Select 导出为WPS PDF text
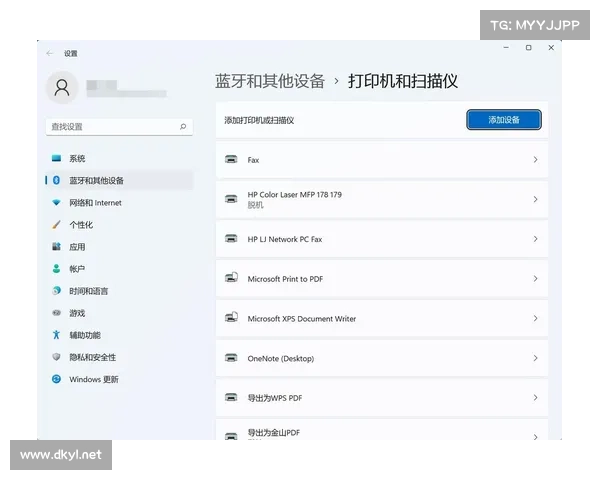The width and height of the screenshot is (600, 480). tap(275, 398)
